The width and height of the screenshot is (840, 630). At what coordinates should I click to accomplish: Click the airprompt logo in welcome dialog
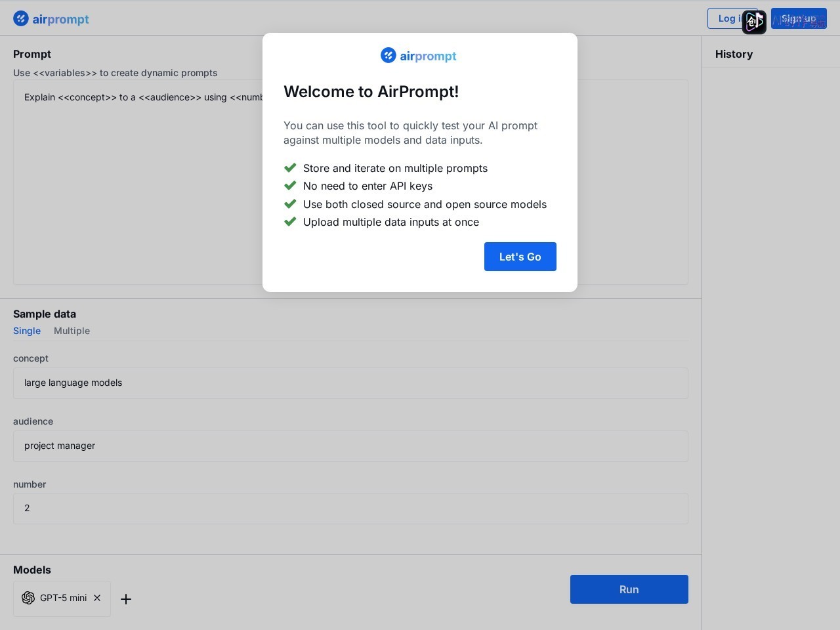click(x=419, y=56)
